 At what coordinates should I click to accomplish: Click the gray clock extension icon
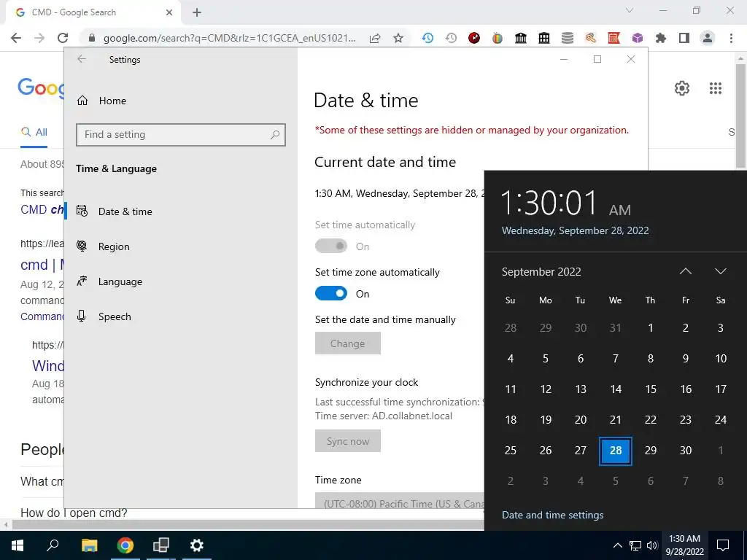451,38
